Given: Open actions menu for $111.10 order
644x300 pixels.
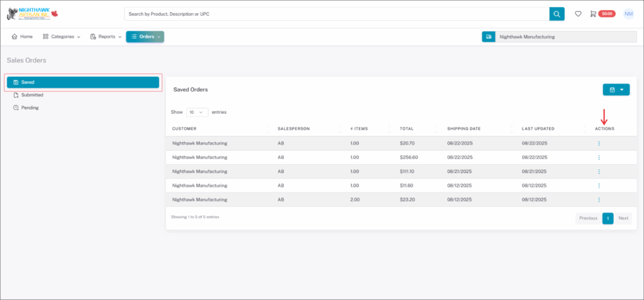Looking at the screenshot, I should 599,172.
